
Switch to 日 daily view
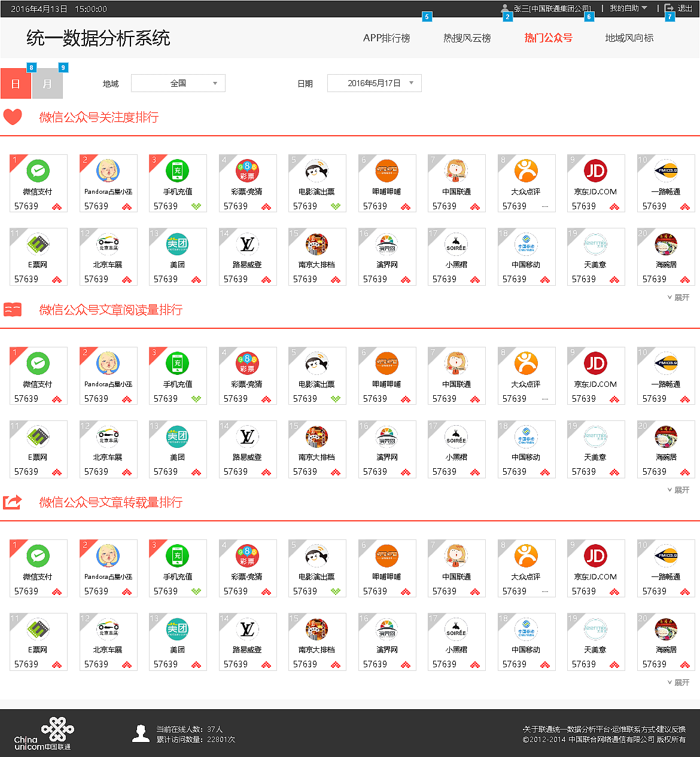16,84
